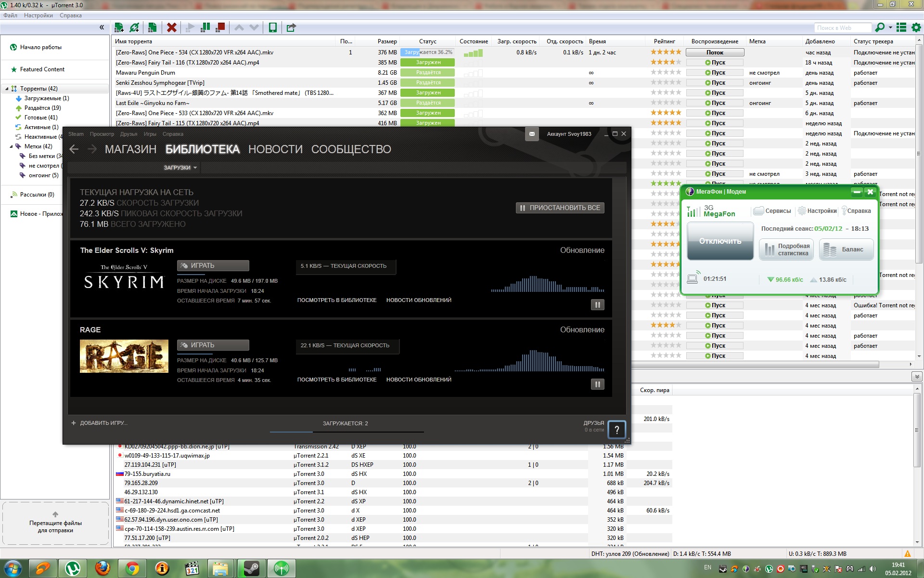Open Steam menu in Steam window

point(76,134)
